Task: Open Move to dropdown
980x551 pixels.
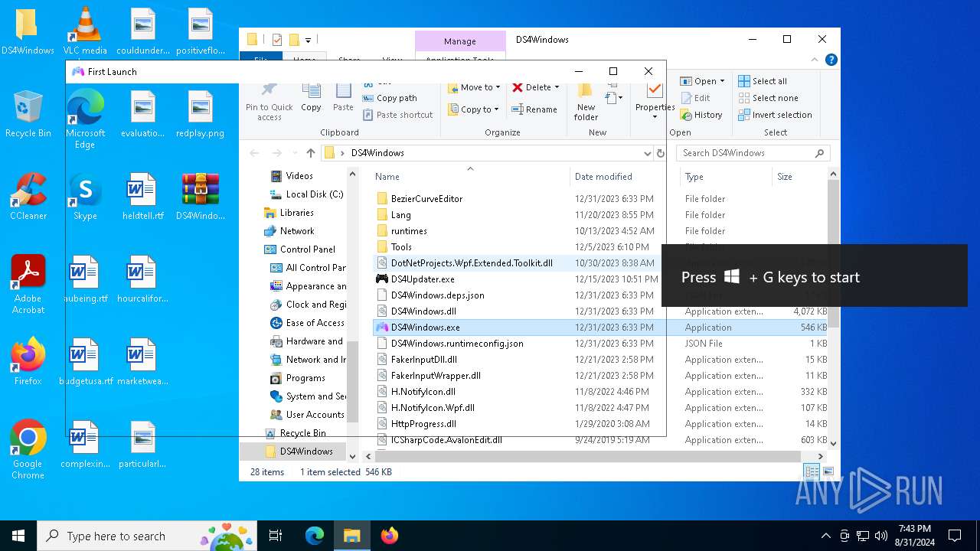Action: pos(474,87)
